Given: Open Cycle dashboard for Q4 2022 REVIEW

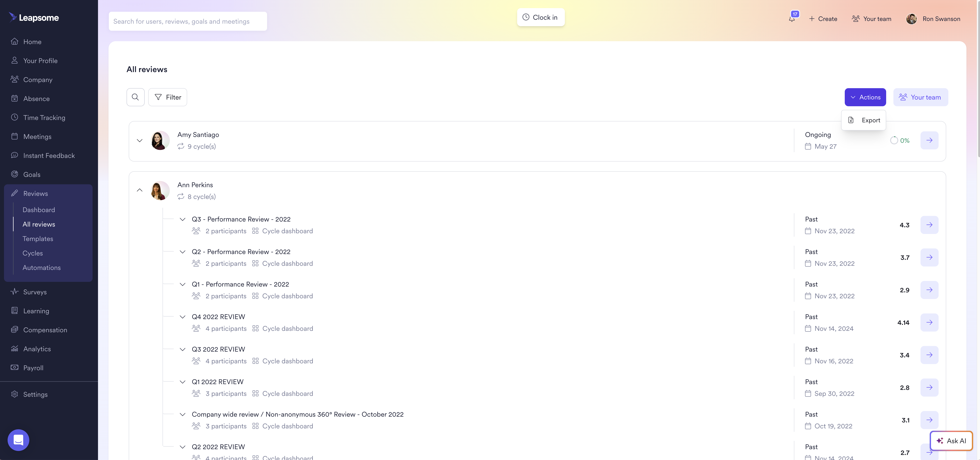Looking at the screenshot, I should [x=283, y=328].
